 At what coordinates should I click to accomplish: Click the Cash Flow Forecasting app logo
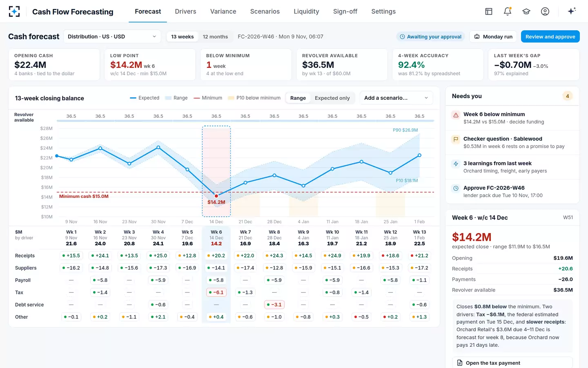click(x=14, y=11)
